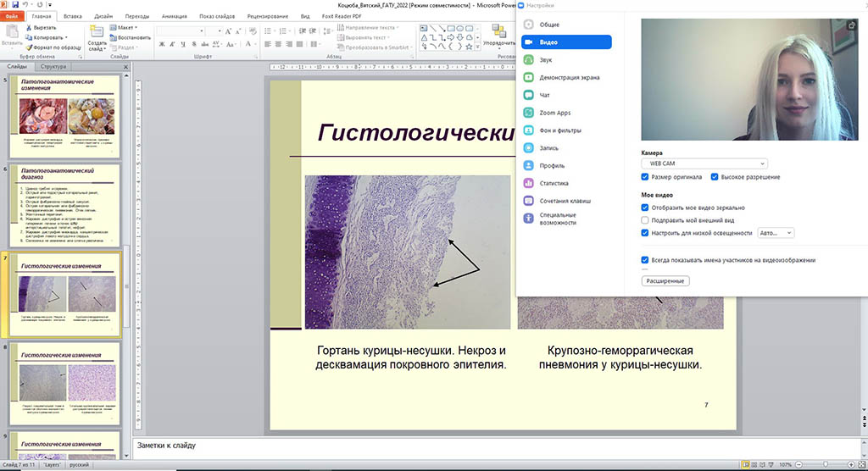Open Статистика section in Zoom settings

click(565, 183)
